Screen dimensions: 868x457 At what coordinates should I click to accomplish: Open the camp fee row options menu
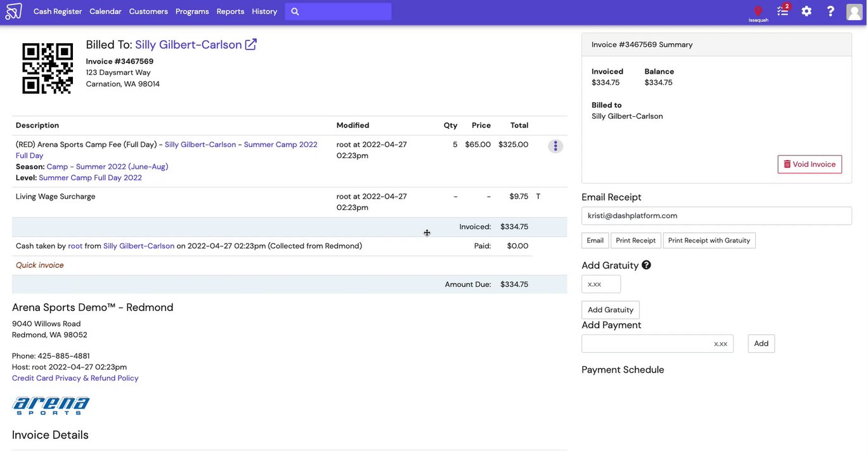pyautogui.click(x=555, y=146)
